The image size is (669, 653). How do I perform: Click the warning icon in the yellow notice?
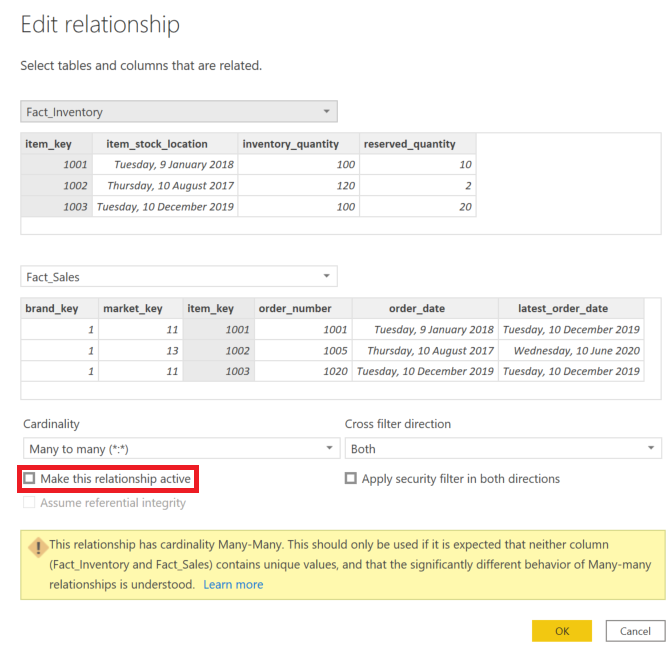[38, 547]
